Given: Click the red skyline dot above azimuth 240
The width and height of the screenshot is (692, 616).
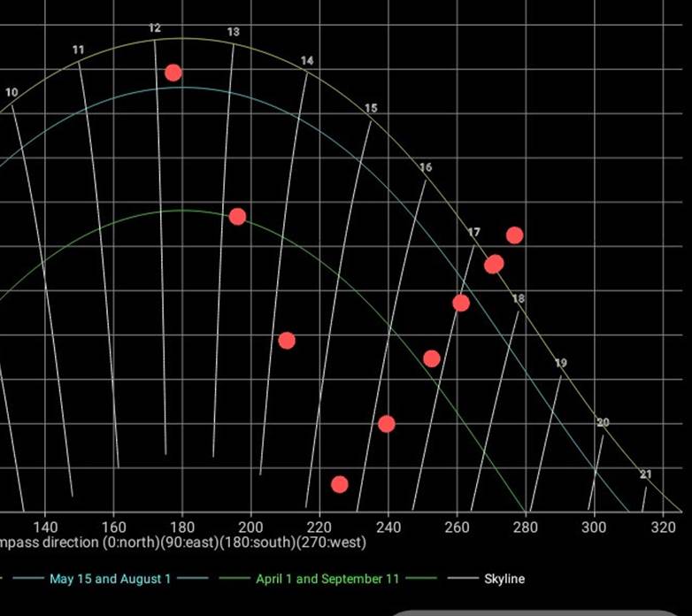Looking at the screenshot, I should 386,424.
